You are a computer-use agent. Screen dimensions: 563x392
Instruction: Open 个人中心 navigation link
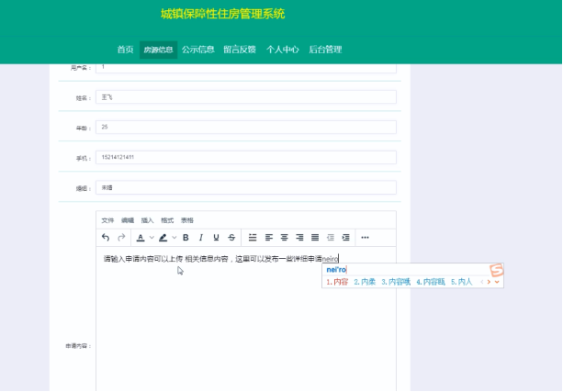(x=283, y=50)
